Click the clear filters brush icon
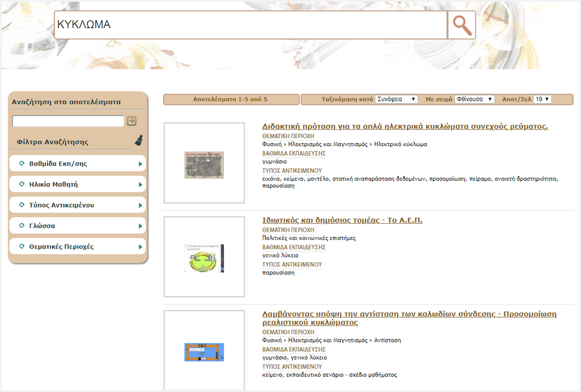This screenshot has width=581, height=392. 138,141
